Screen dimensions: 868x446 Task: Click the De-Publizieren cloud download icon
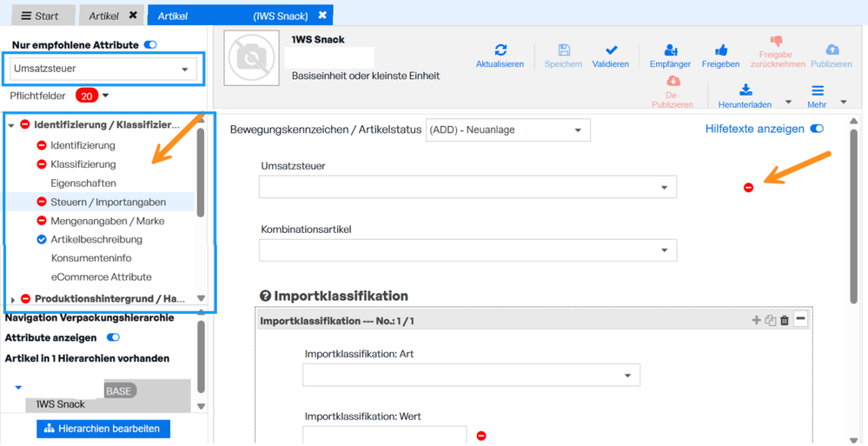click(673, 82)
